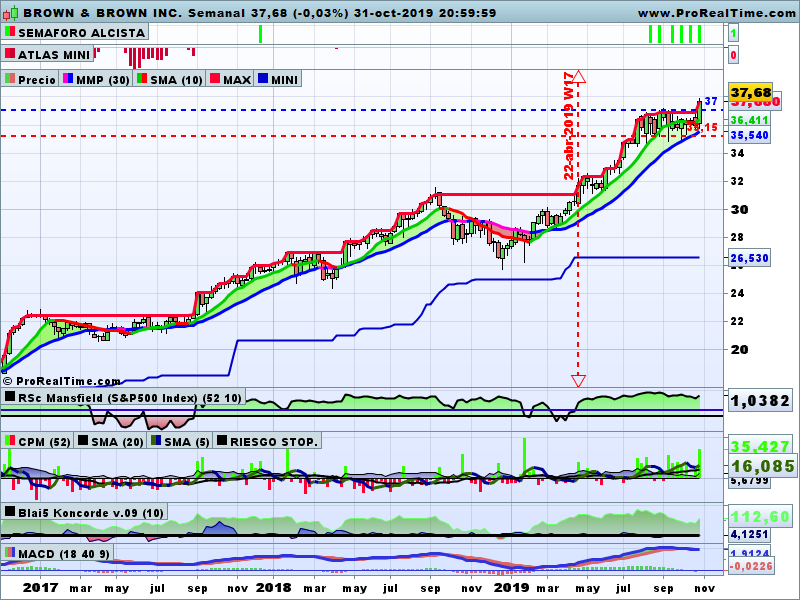Open the MACD (18 40 9) label
Screen dimensions: 800x600
click(64, 554)
